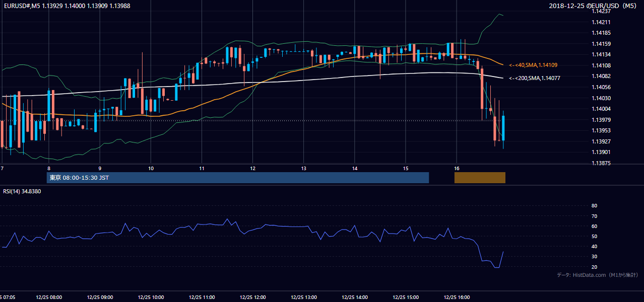The height and width of the screenshot is (302, 644).
Task: Click hour marker '11' beneath the price chart
Action: click(202, 168)
